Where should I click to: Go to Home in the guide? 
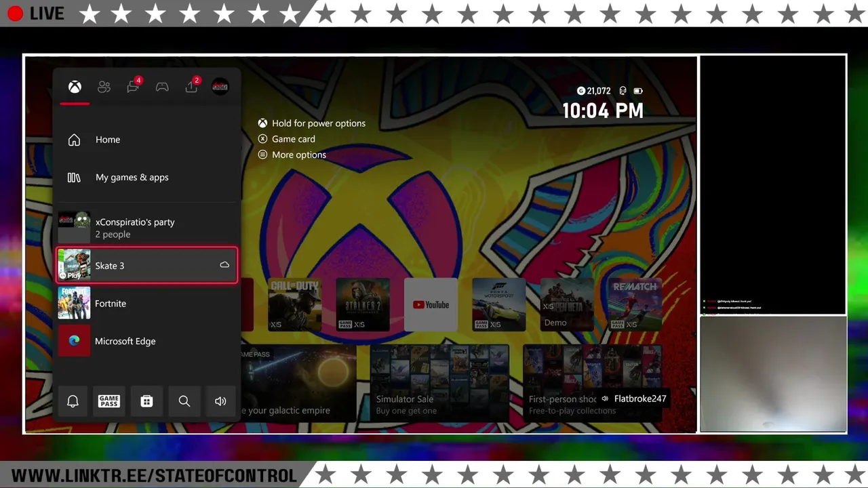tap(146, 140)
